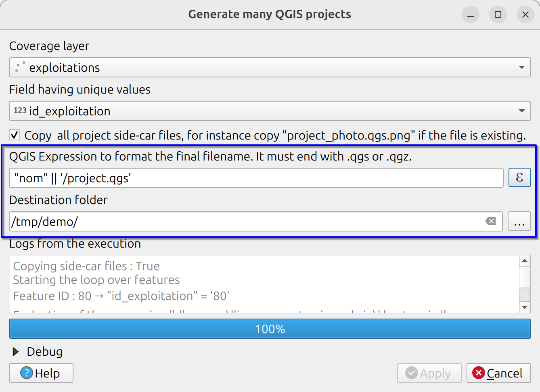Click the 'Logs from the execution' label
The width and height of the screenshot is (540, 392).
[x=75, y=244]
